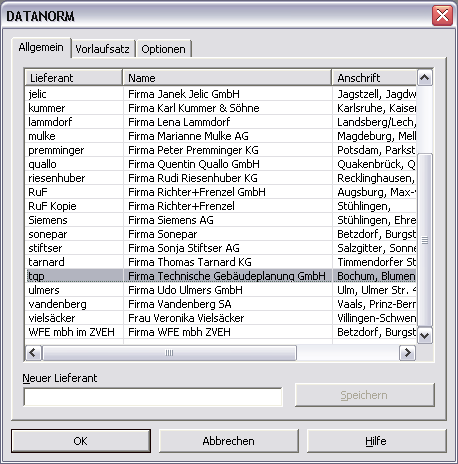Screen dimensions: 458x464
Task: Confirm the dialog with OK
Action: 81,441
